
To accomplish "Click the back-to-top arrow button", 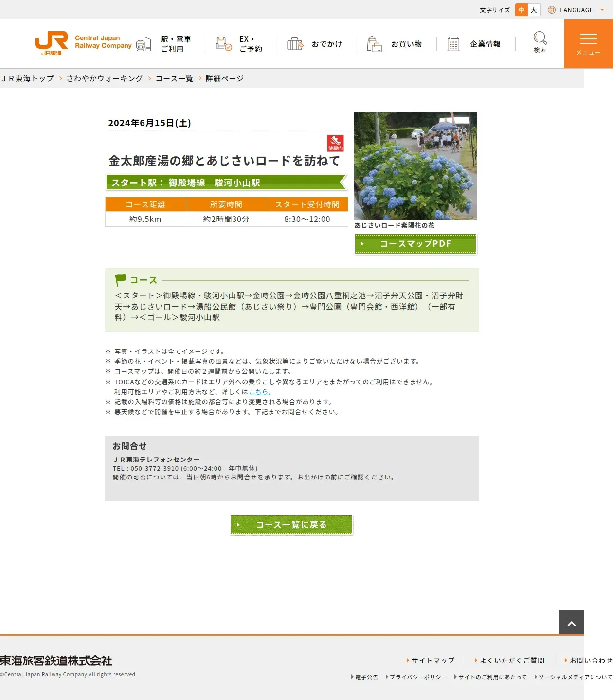I will [x=572, y=622].
